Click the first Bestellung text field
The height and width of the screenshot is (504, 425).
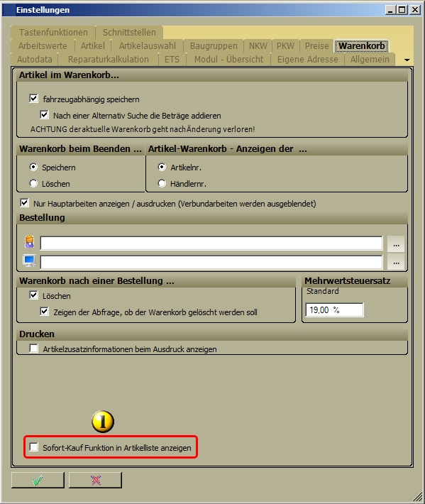[x=211, y=243]
